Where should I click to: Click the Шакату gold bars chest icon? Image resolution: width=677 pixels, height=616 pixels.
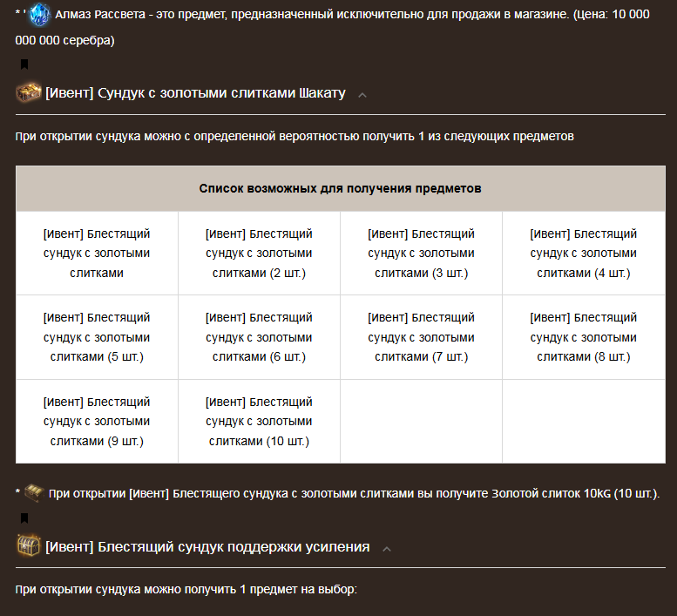(x=29, y=93)
